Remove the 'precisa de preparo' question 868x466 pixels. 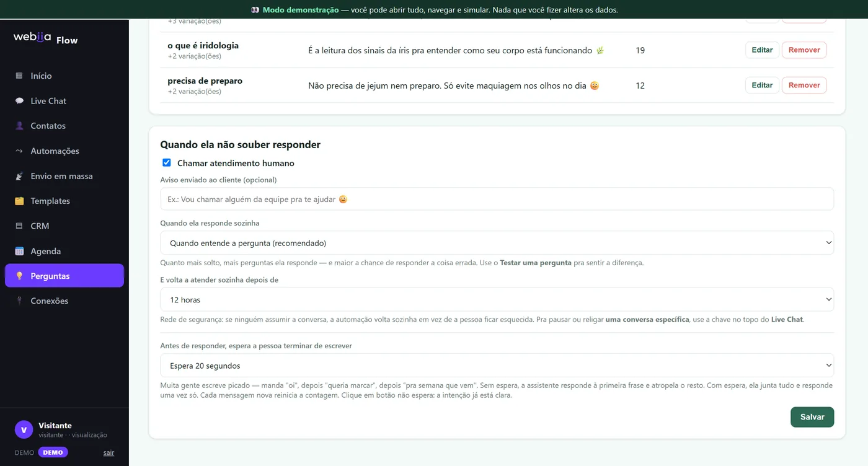804,86
